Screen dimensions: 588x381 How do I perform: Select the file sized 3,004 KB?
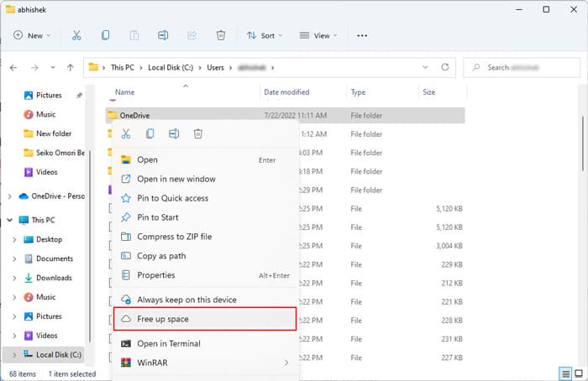tap(285, 246)
